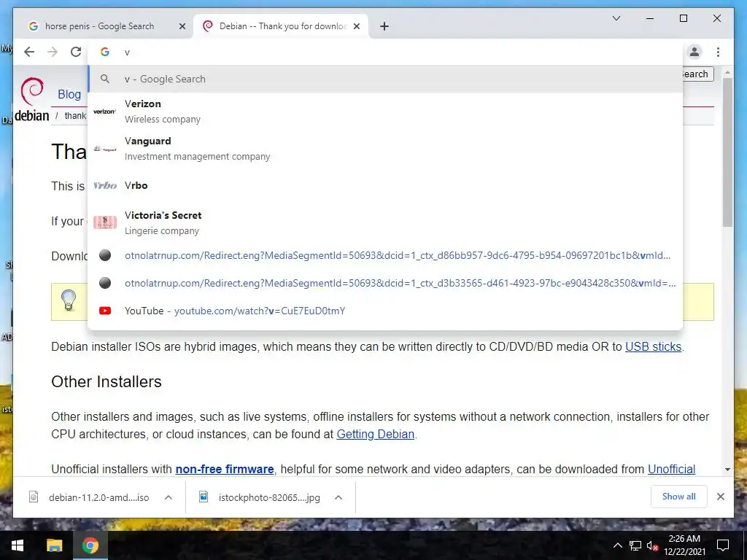Click the scrollbar up arrow
Viewport: 747px width, 560px height.
[x=727, y=72]
